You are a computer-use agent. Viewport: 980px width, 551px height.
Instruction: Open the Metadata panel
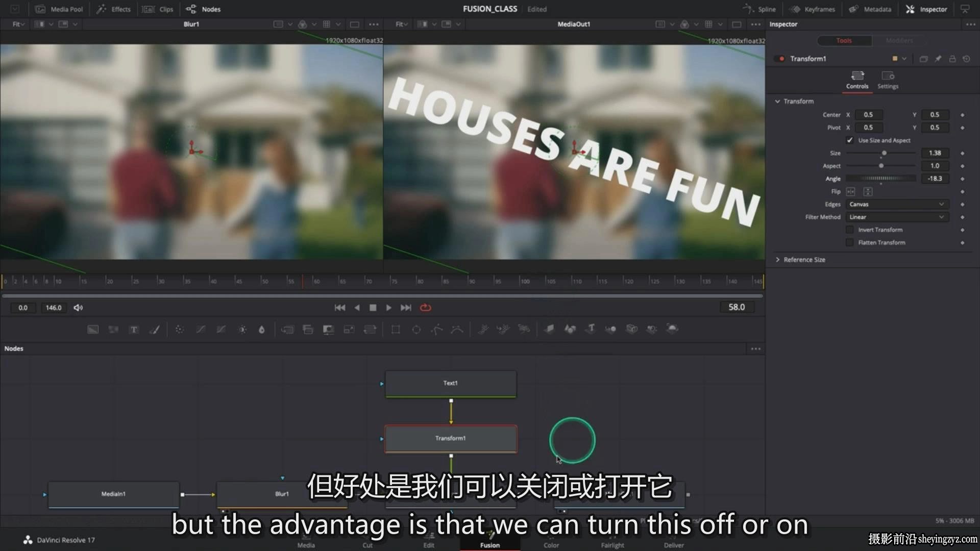point(870,9)
